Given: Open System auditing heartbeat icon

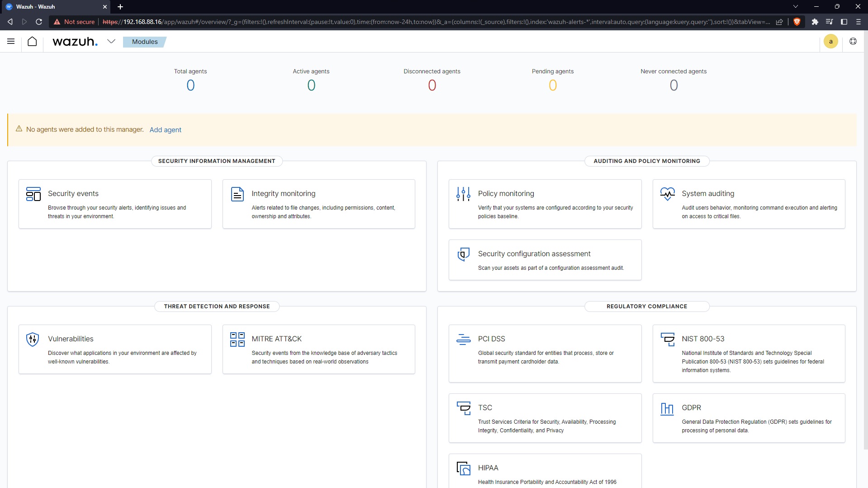Looking at the screenshot, I should [667, 194].
